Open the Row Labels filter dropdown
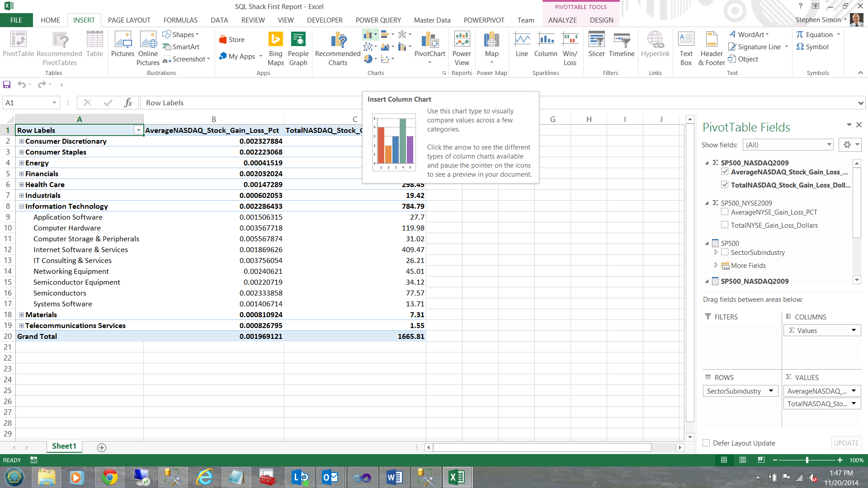Viewport: 868px width, 488px height. coord(138,131)
